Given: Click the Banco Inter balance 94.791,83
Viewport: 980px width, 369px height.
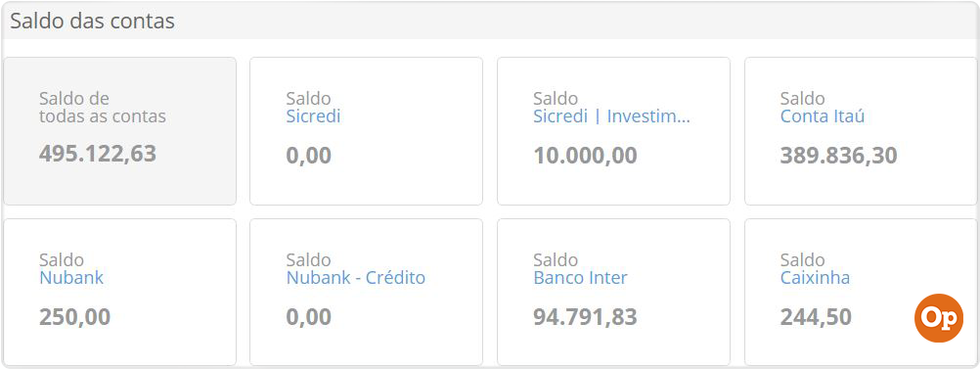Looking at the screenshot, I should pos(585,316).
